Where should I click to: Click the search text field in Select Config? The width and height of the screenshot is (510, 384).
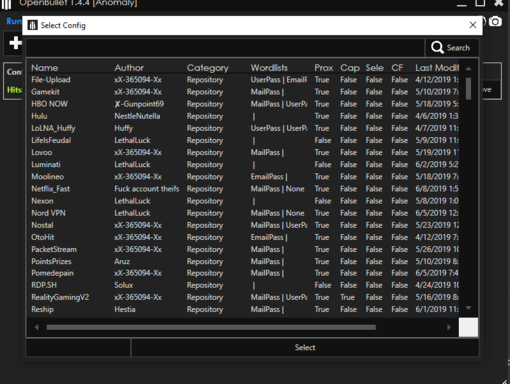pos(225,48)
